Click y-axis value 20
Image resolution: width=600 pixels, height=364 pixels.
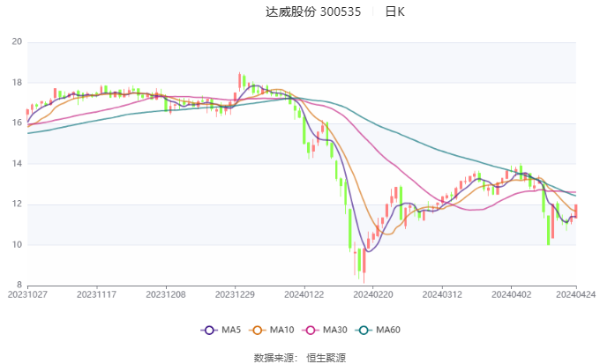17,41
